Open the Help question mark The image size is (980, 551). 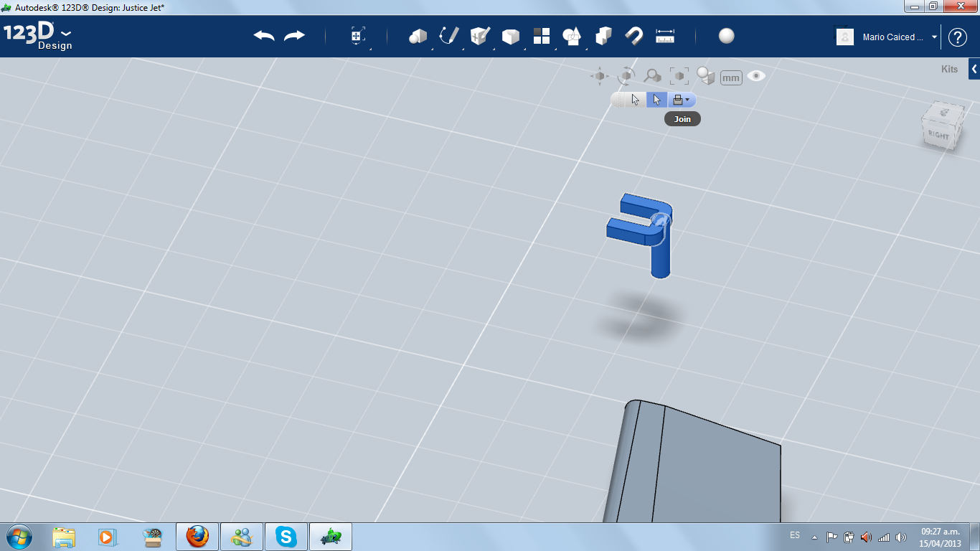click(958, 37)
